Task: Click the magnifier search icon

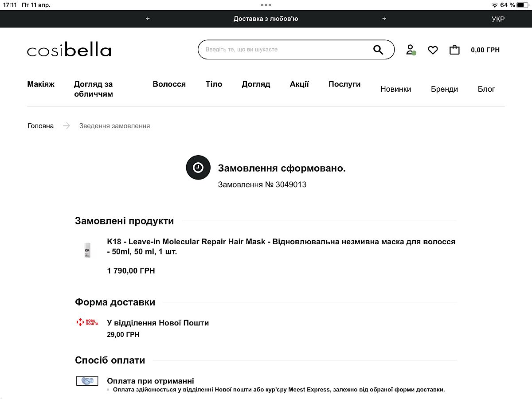Action: click(378, 50)
